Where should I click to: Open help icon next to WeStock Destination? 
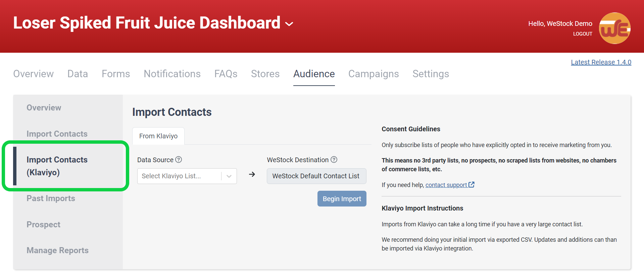coord(334,160)
